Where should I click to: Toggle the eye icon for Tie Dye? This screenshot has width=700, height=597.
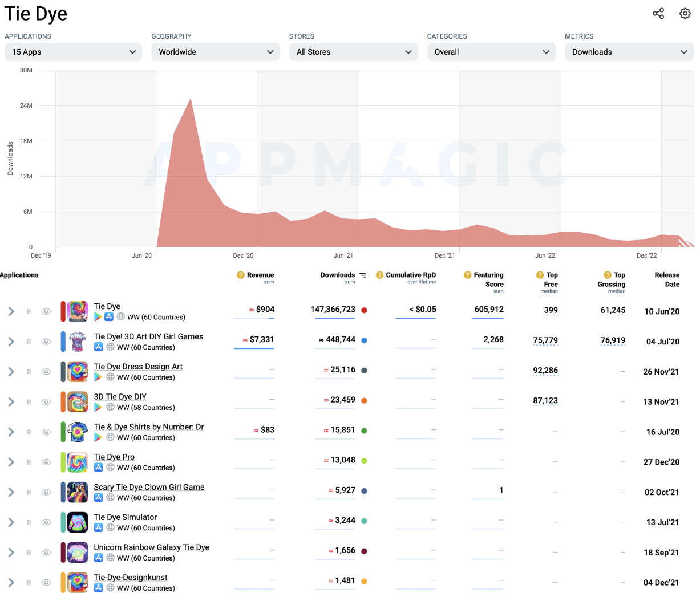point(46,311)
